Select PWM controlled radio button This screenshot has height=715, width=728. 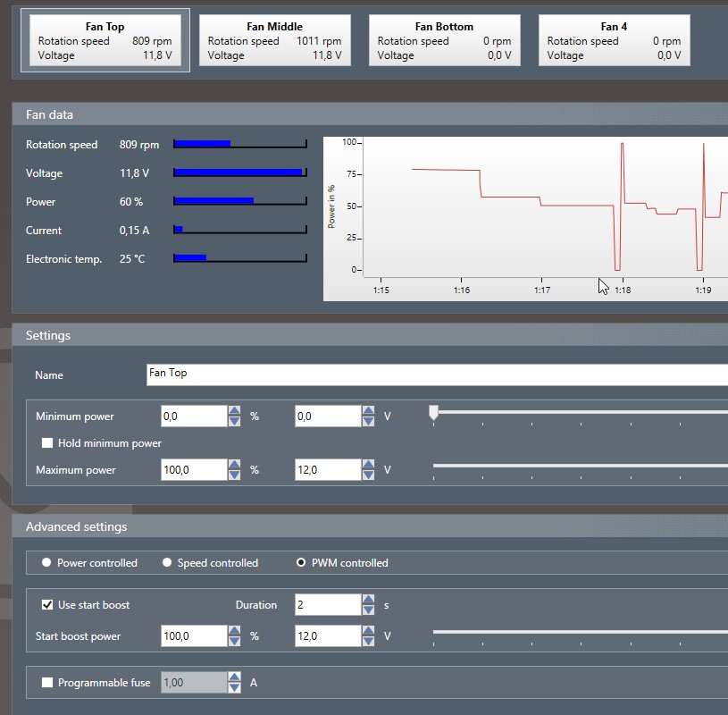tap(301, 562)
